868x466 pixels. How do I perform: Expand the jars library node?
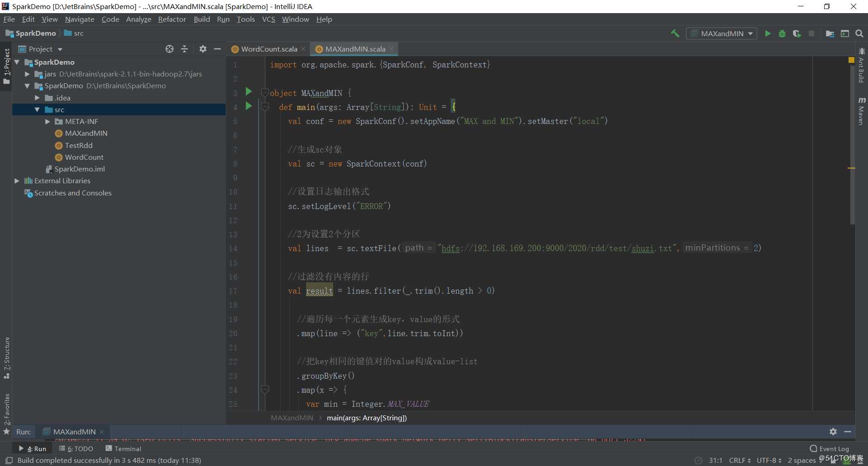tap(27, 74)
